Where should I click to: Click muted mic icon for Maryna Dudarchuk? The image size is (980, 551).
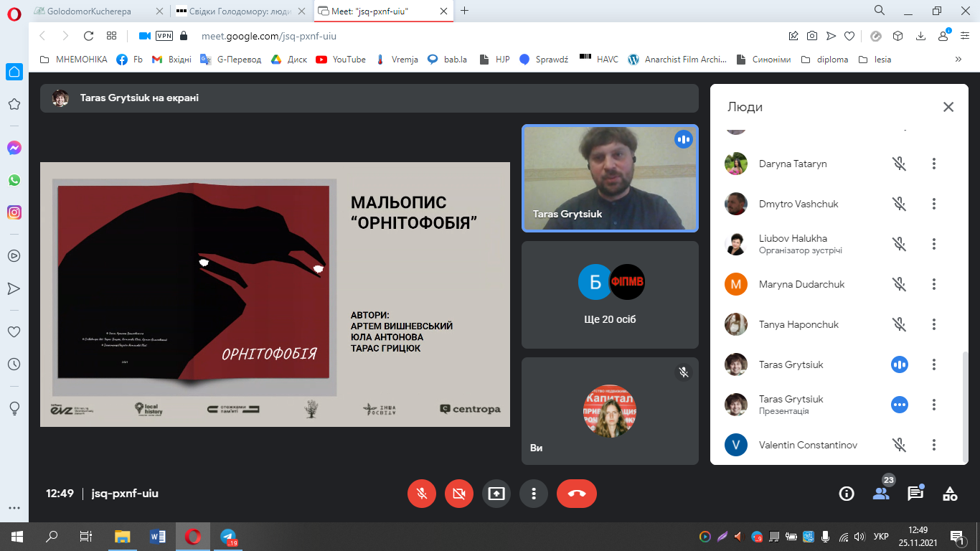(x=900, y=284)
